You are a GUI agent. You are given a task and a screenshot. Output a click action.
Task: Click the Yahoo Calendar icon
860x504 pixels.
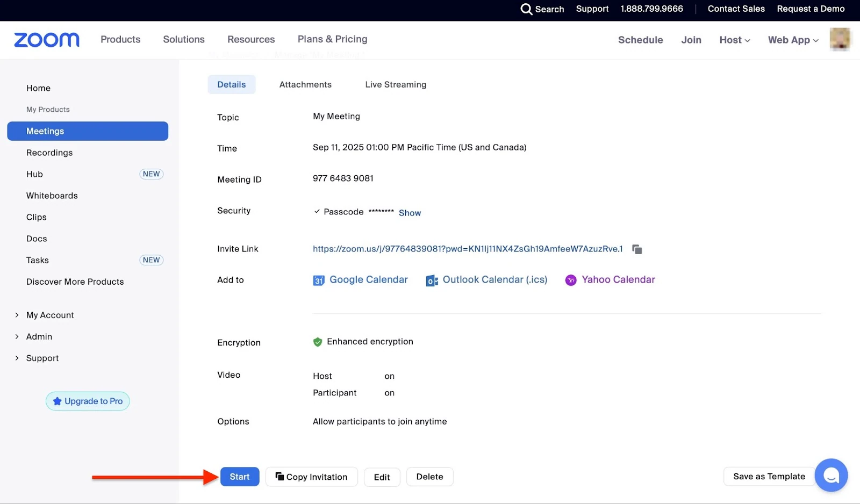click(x=571, y=280)
